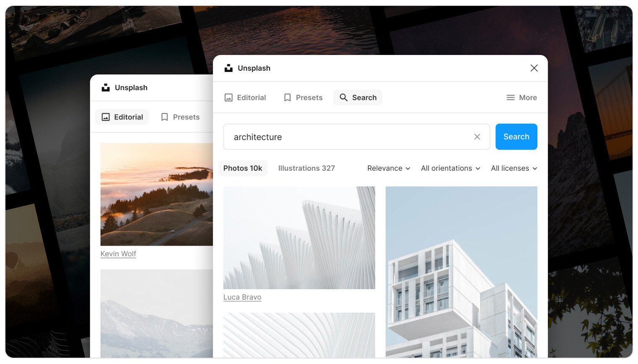Click the bookmark icon beside Presets in front panel

(x=287, y=98)
